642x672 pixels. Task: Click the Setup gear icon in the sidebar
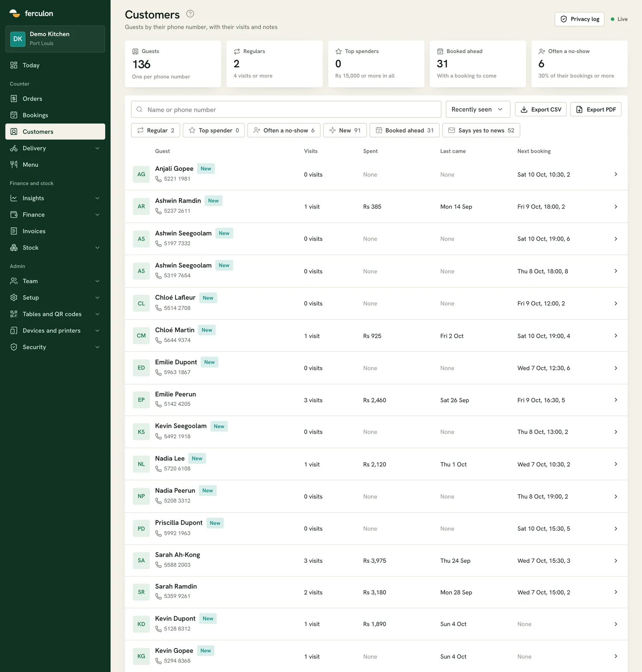[14, 297]
